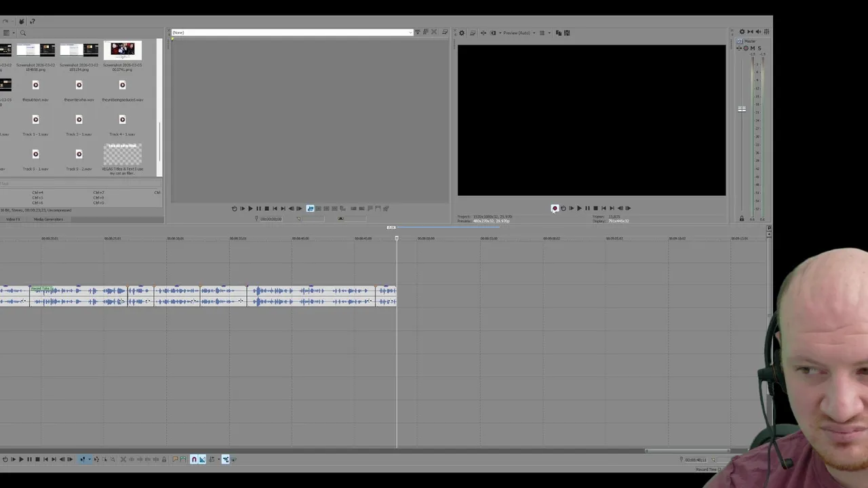Mute the Master bus with M button
This screenshot has width=868, height=488.
[x=753, y=48]
